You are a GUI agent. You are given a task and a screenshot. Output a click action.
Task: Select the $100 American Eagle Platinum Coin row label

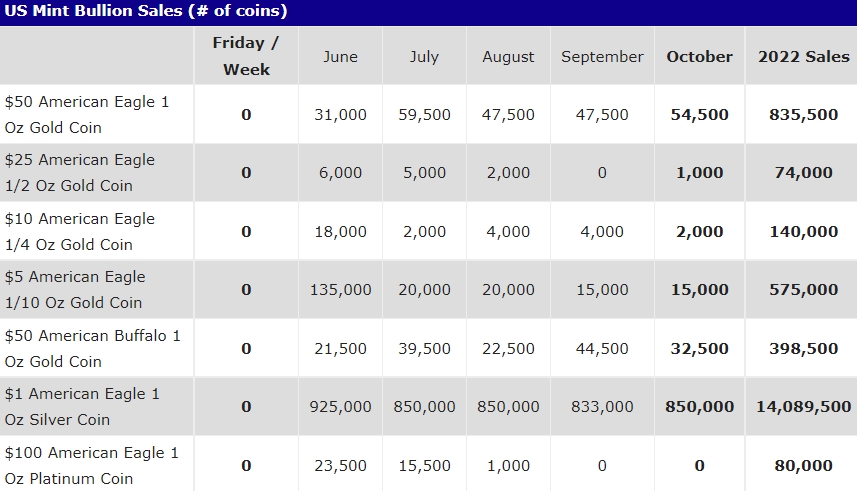click(x=91, y=465)
